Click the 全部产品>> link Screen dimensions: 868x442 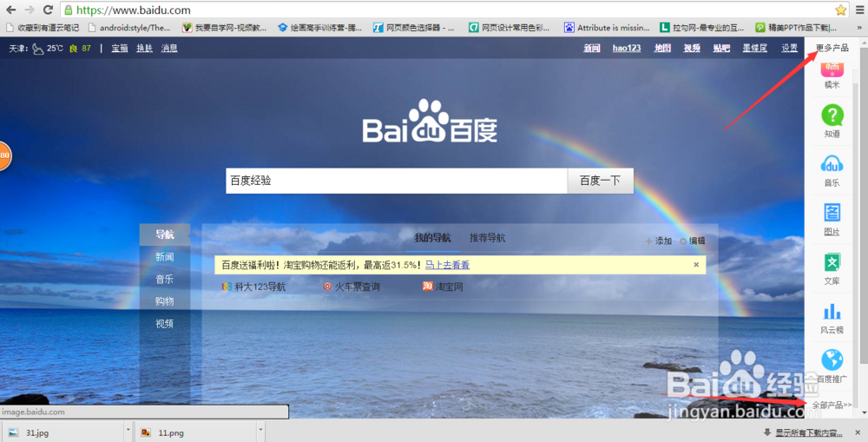coord(832,406)
